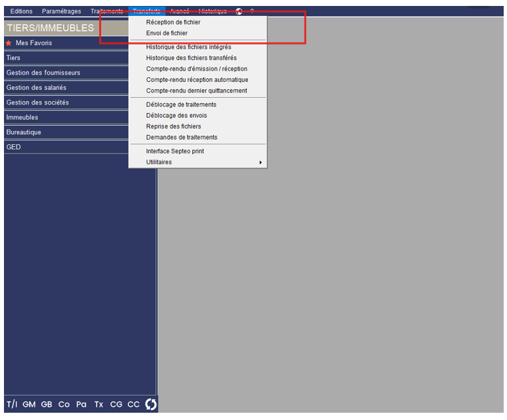The height and width of the screenshot is (420, 507).
Task: Expand the Bureautique sidebar section
Action: 24,132
